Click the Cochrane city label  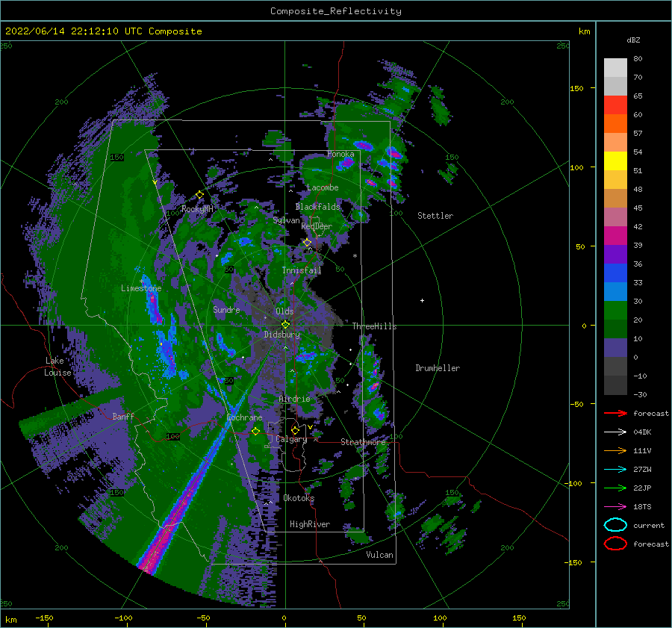pyautogui.click(x=244, y=417)
